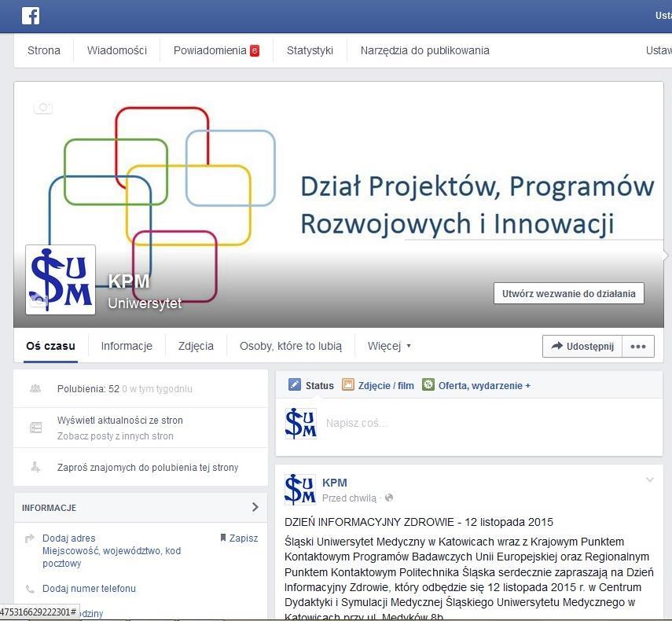Click the post author SUM avatar
The height and width of the screenshot is (621, 672).
click(x=300, y=490)
